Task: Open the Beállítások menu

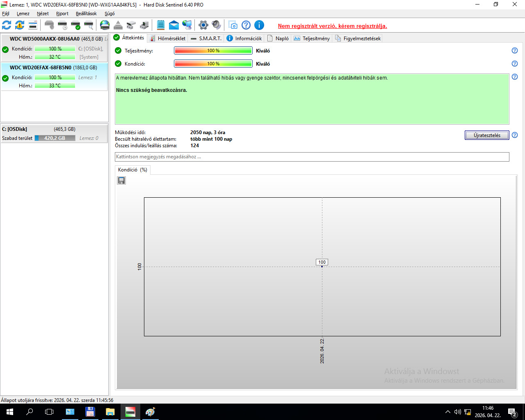Action: (86, 14)
